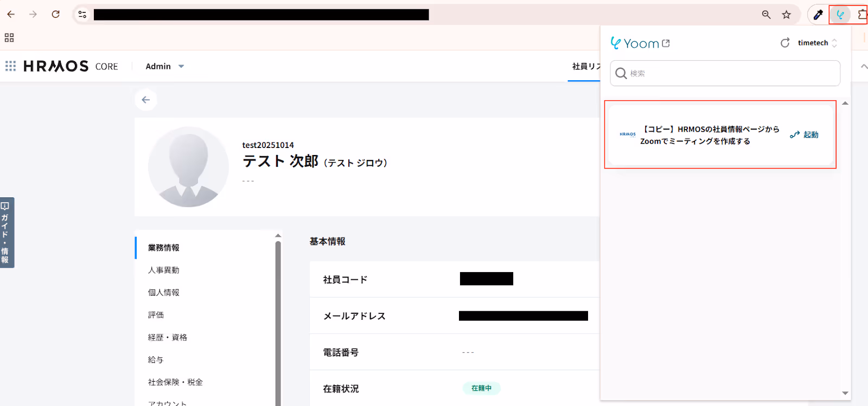
Task: Click the back arrow above employee profile
Action: 146,100
